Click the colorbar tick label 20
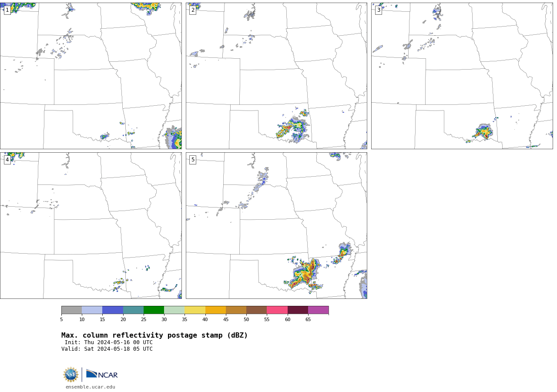Image resolution: width=557 pixels, height=392 pixels. tap(123, 320)
